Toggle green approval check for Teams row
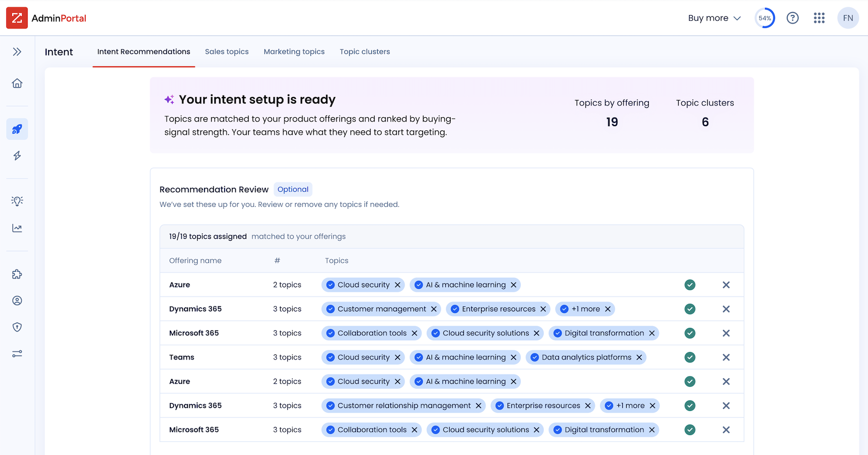Screen dimensions: 868x455 (690, 357)
